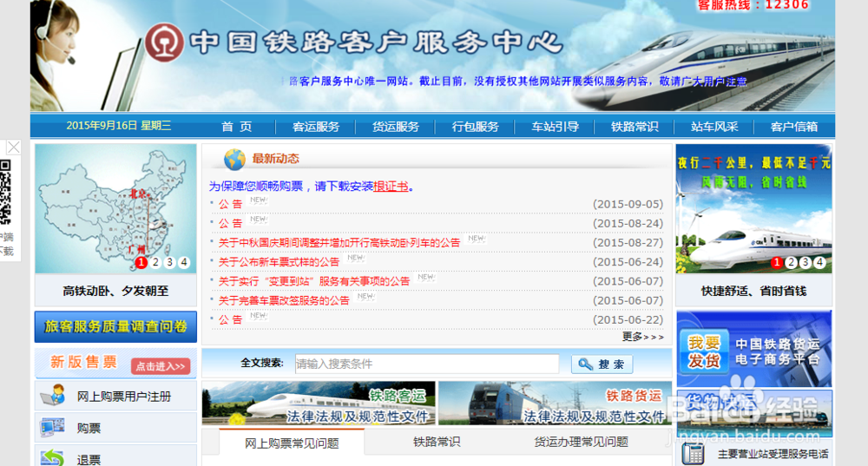
Task: Click the user registration icon beside 网上购票用户注册
Action: tap(53, 396)
